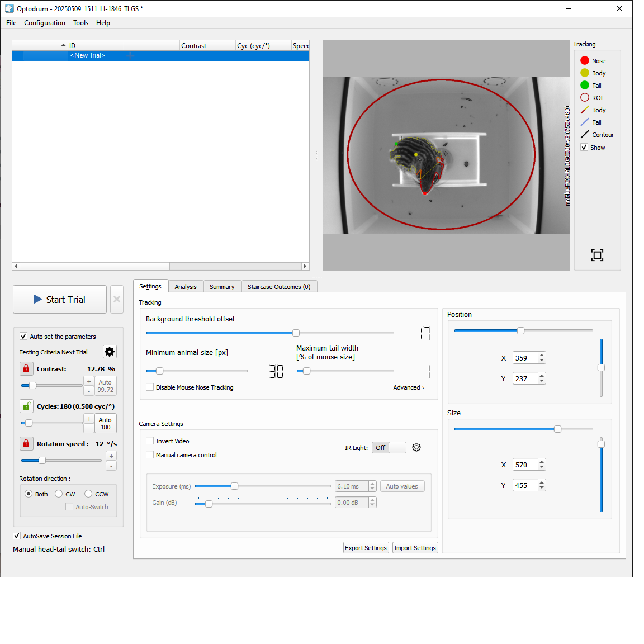Image resolution: width=644 pixels, height=644 pixels.
Task: Open the Help menu
Action: [103, 22]
